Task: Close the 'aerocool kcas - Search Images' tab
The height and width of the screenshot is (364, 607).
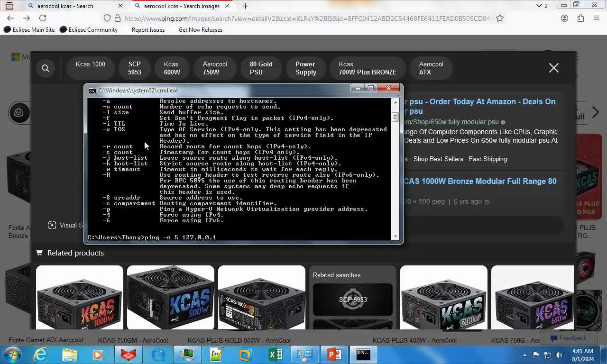Action: pos(227,6)
